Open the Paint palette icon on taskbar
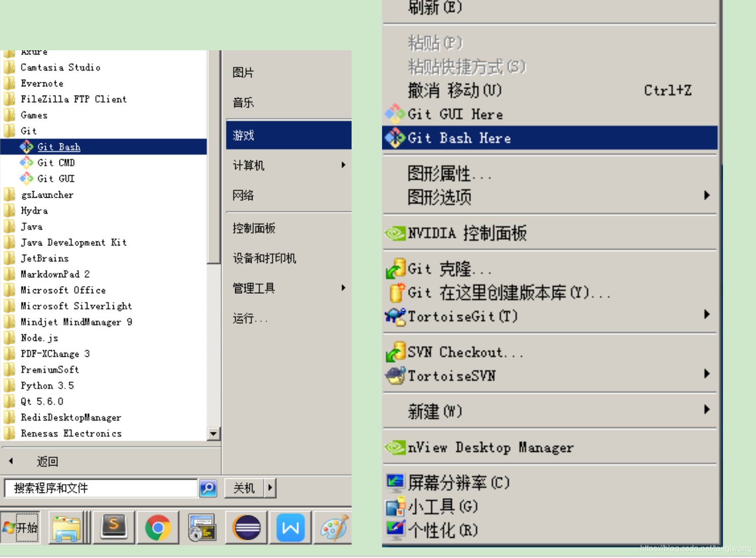 [334, 528]
